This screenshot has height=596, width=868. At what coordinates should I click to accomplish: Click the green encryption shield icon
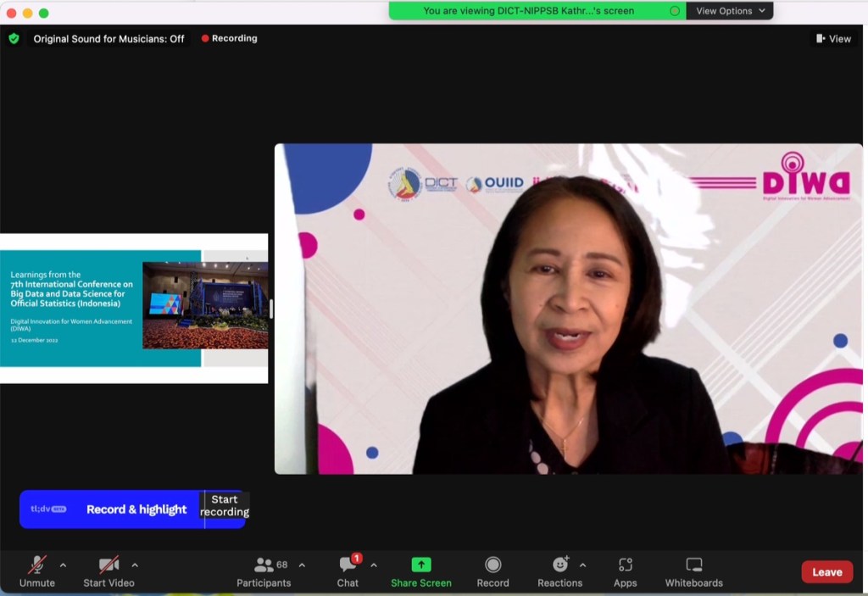click(x=14, y=38)
